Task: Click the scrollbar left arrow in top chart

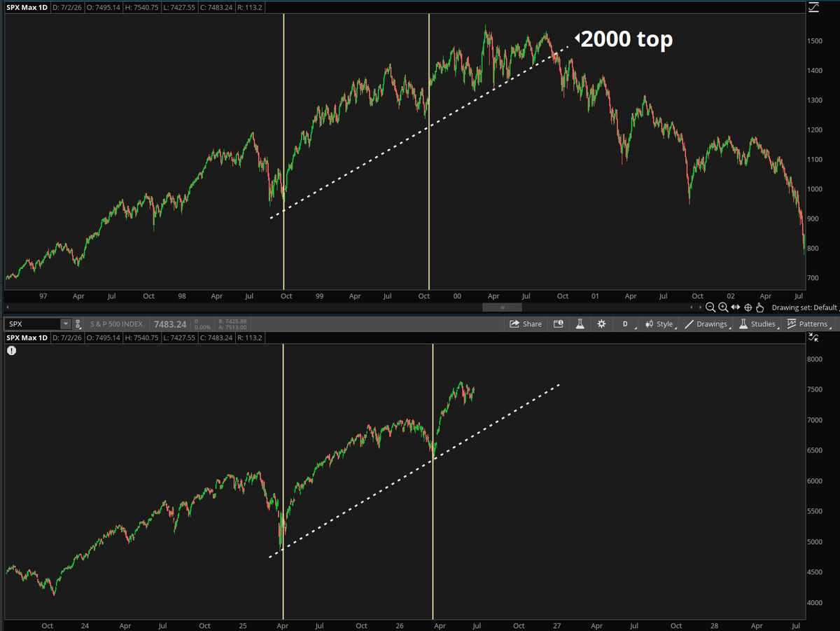Action: point(8,307)
